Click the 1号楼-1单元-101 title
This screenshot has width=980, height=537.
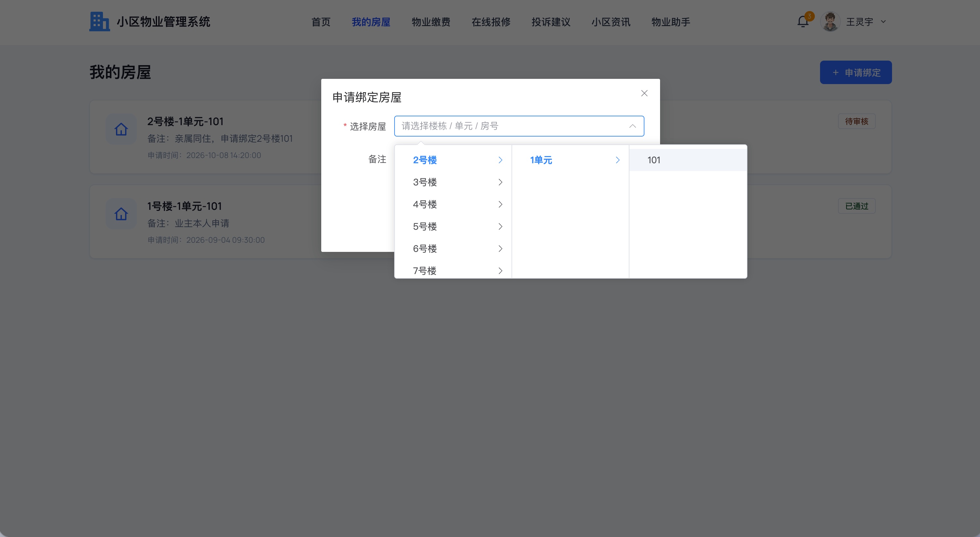point(184,206)
